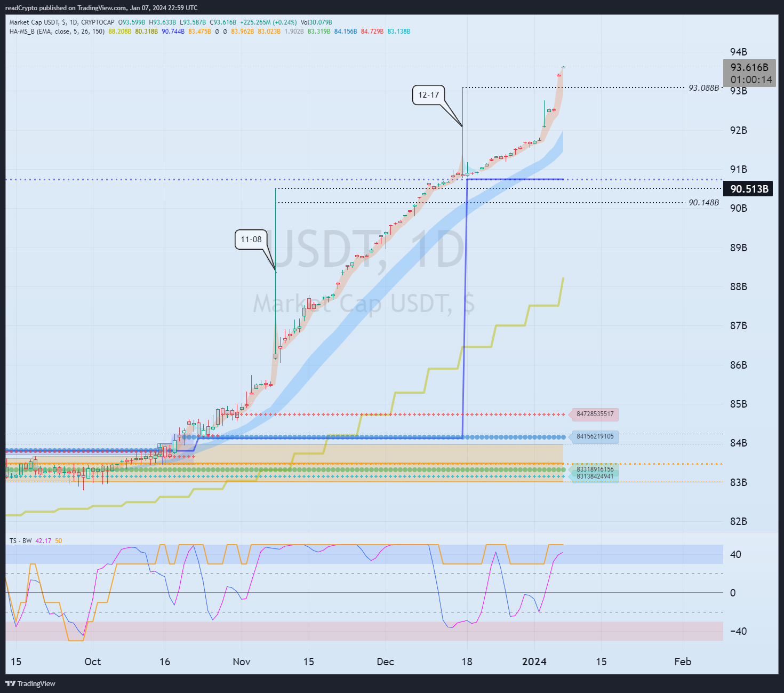784x693 pixels.
Task: Click the Oct label on time axis
Action: pyautogui.click(x=93, y=662)
